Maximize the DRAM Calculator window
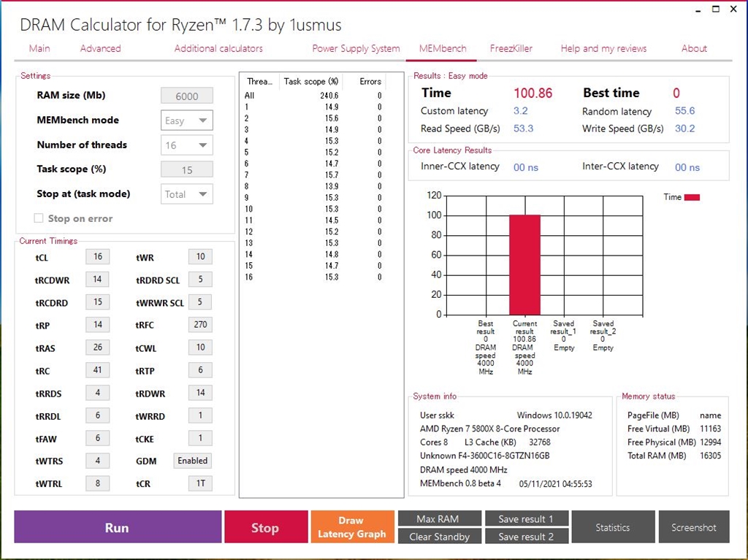This screenshot has width=748, height=560. pyautogui.click(x=716, y=9)
